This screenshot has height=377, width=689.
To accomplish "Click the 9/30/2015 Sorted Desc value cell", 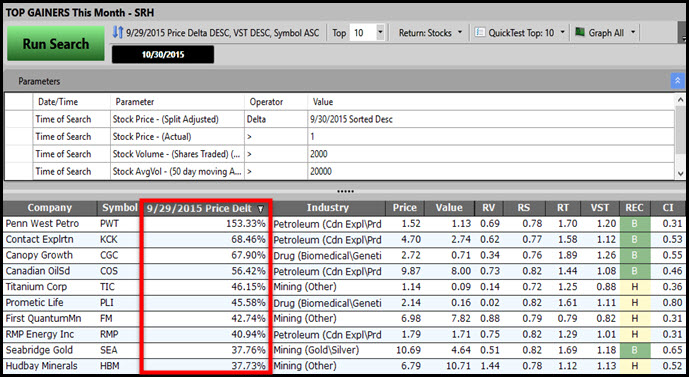I will [491, 119].
